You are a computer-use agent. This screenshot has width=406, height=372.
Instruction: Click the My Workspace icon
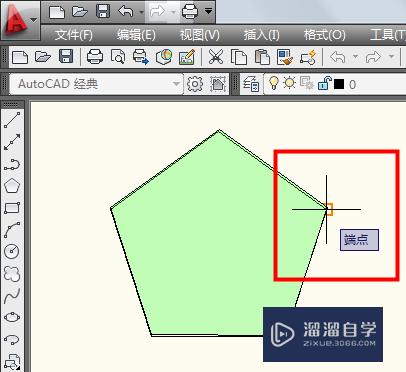click(218, 84)
